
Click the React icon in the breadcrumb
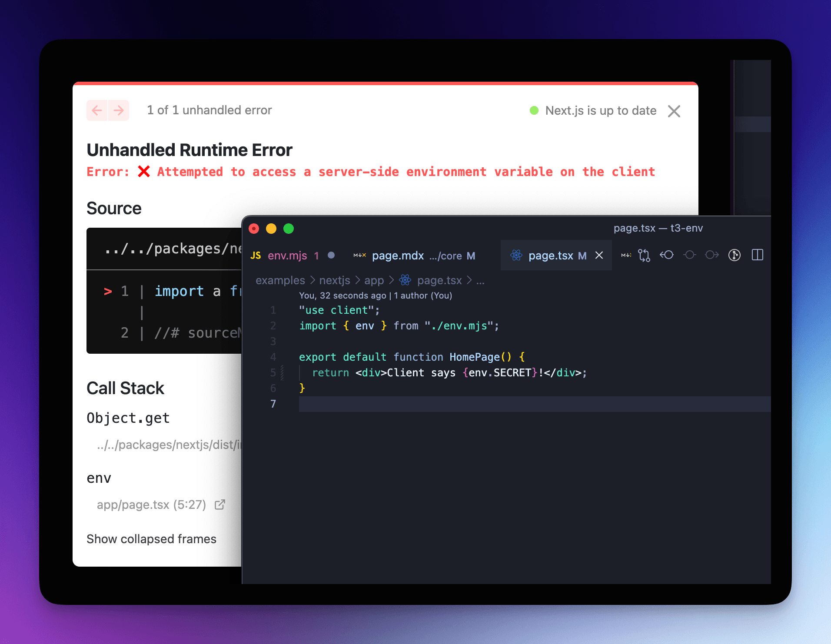click(405, 280)
